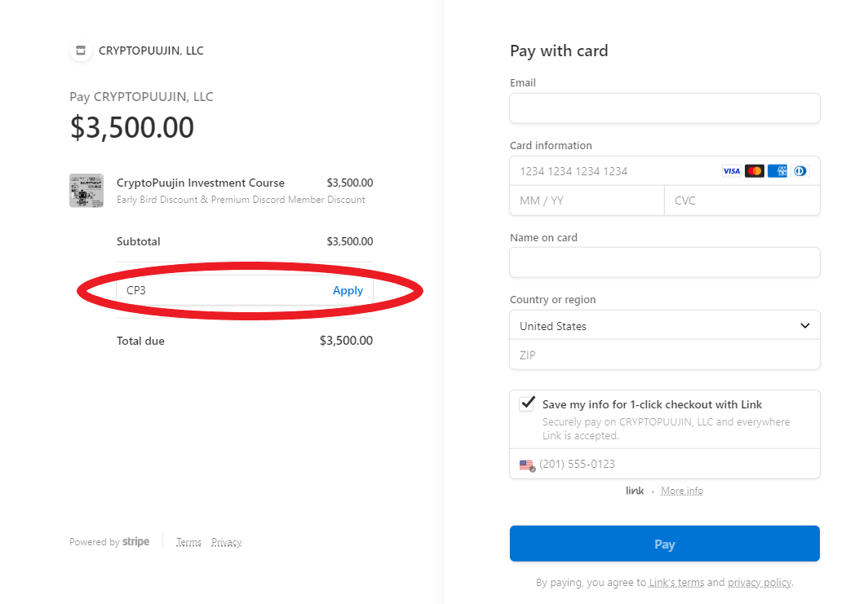The height and width of the screenshot is (604, 868).
Task: Open Link's terms link
Action: pos(676,583)
